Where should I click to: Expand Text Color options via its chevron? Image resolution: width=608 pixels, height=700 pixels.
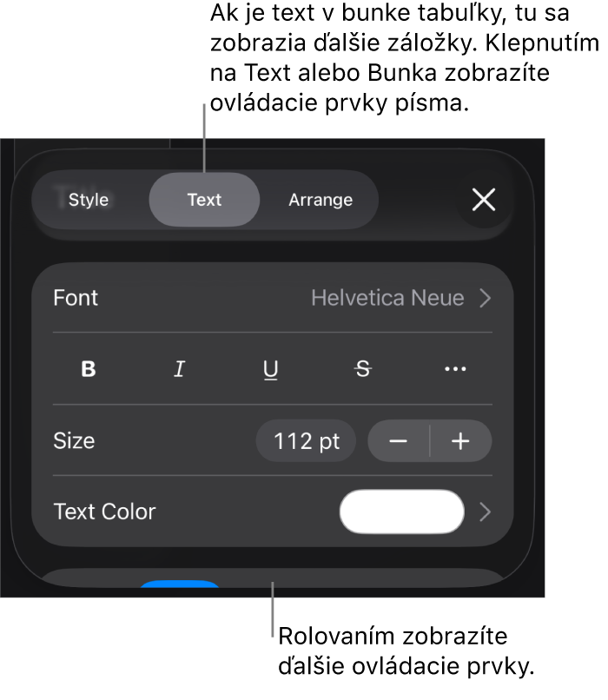coord(486,512)
